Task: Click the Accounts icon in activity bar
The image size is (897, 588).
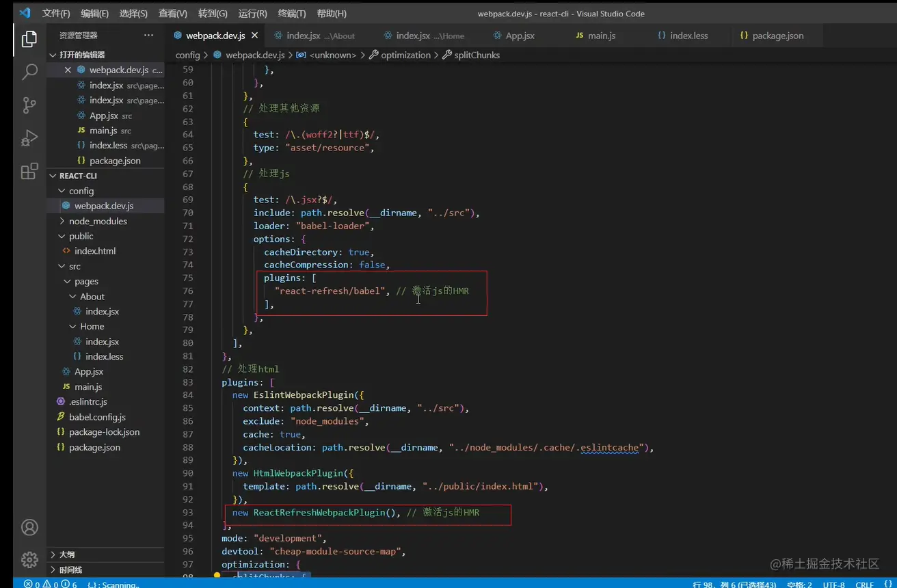Action: [29, 527]
